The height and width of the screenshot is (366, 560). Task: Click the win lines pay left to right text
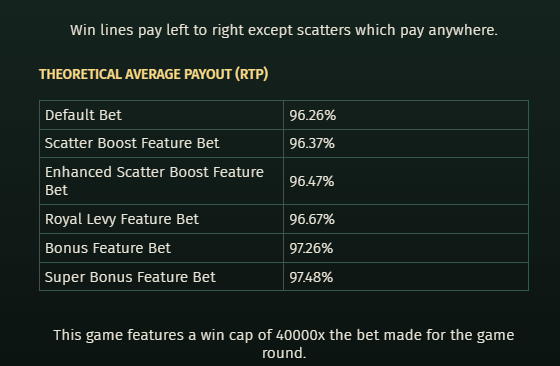284,30
